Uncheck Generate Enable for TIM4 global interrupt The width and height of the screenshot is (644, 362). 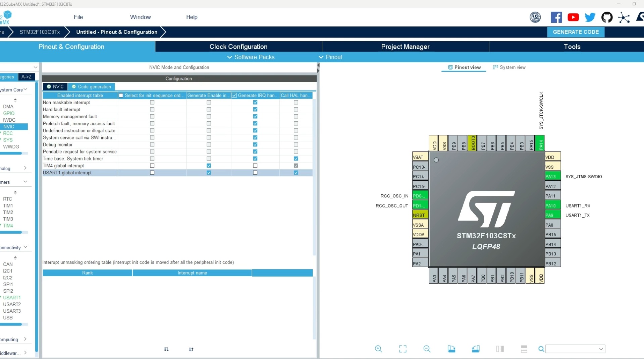point(209,166)
